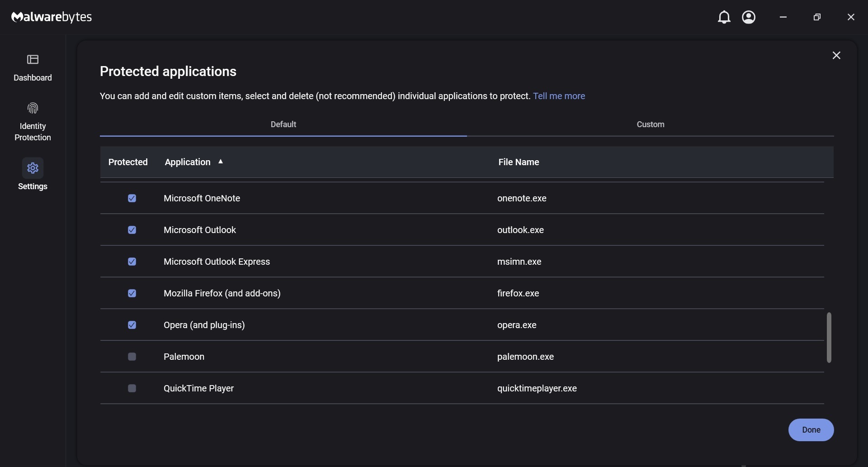
Task: Close the Malwarebytes window
Action: click(851, 17)
